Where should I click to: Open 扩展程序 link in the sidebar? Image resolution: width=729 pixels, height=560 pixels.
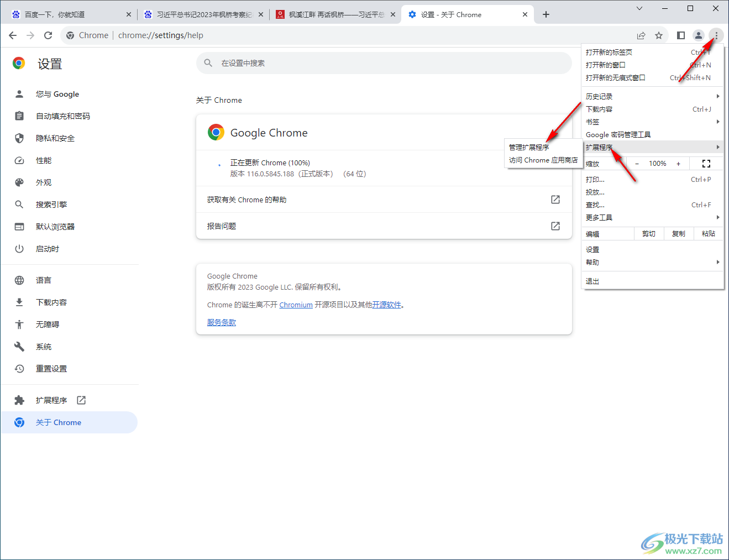pos(69,400)
